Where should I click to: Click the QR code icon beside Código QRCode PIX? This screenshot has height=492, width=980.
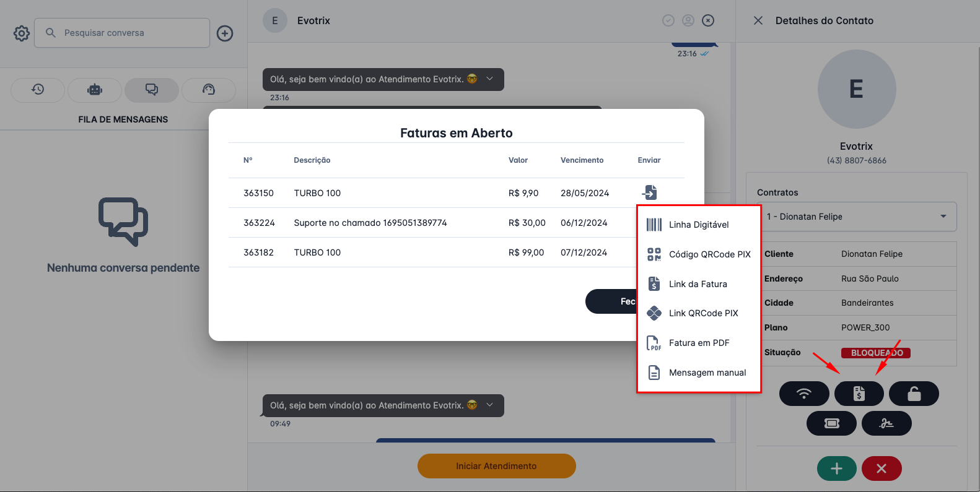point(654,254)
